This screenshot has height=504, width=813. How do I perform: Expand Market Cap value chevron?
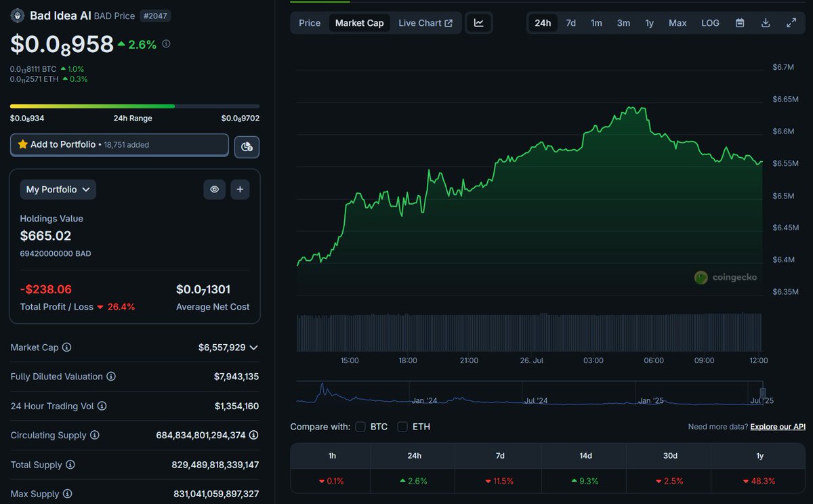point(253,348)
